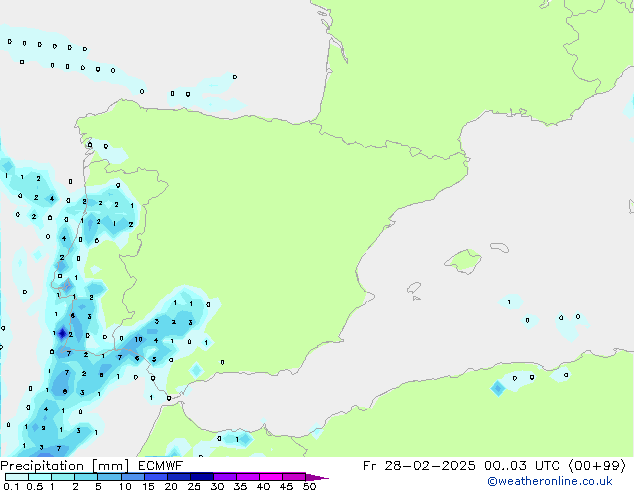
Task: Click the 5–10 mm blue legend swatch
Action: coord(109,476)
